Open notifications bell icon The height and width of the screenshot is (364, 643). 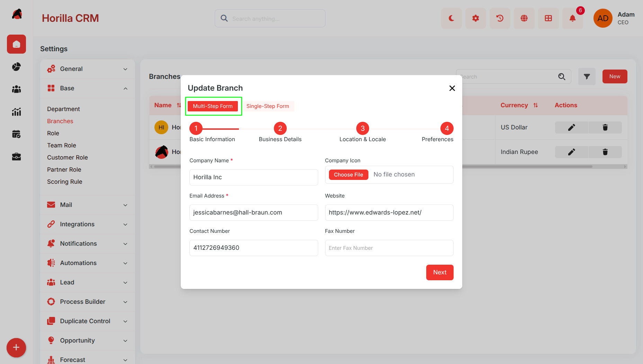(x=572, y=18)
